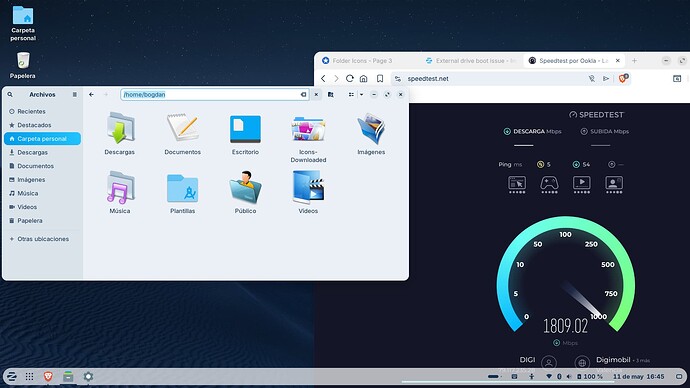Switch to the External drive boot issue tab

pos(471,61)
